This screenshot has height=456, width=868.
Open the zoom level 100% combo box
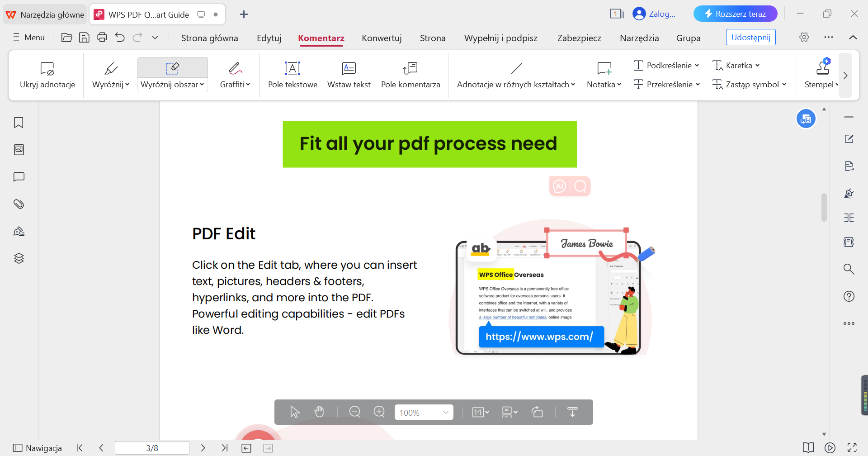424,412
